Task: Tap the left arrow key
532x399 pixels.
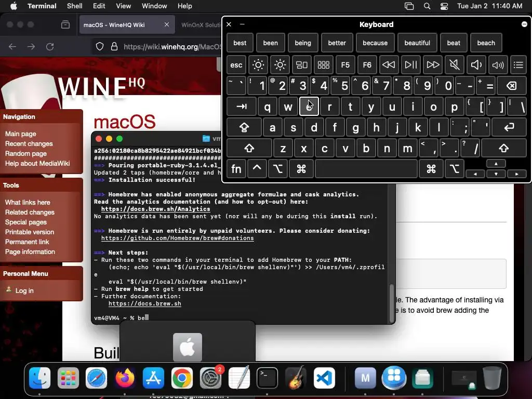Action: point(475,174)
